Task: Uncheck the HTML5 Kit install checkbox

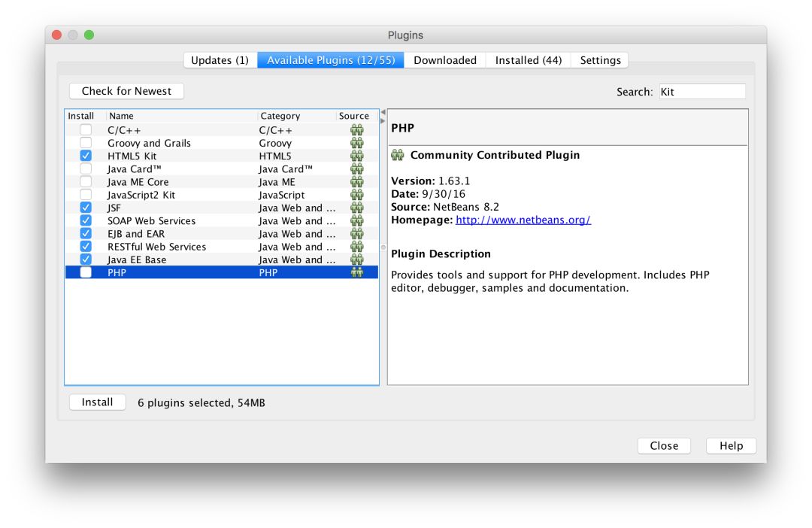Action: [x=86, y=156]
